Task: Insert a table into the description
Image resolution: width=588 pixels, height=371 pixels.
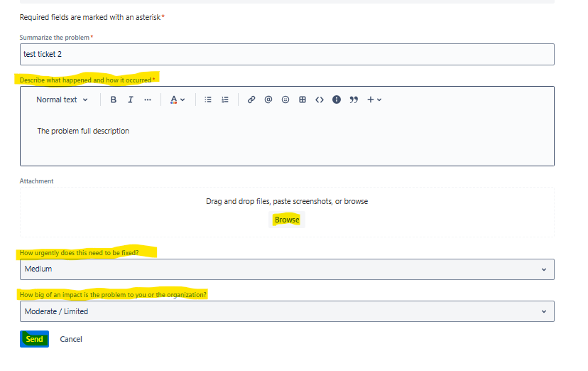Action: (x=303, y=100)
